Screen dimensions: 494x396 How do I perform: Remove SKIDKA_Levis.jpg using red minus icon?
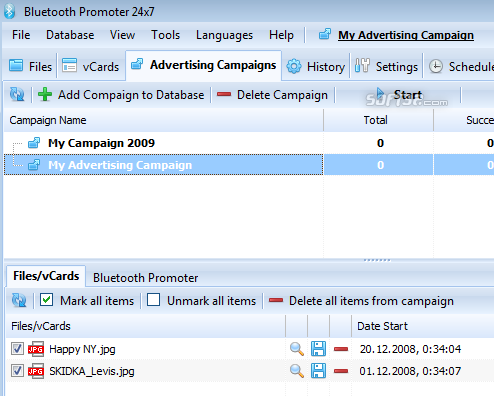341,371
